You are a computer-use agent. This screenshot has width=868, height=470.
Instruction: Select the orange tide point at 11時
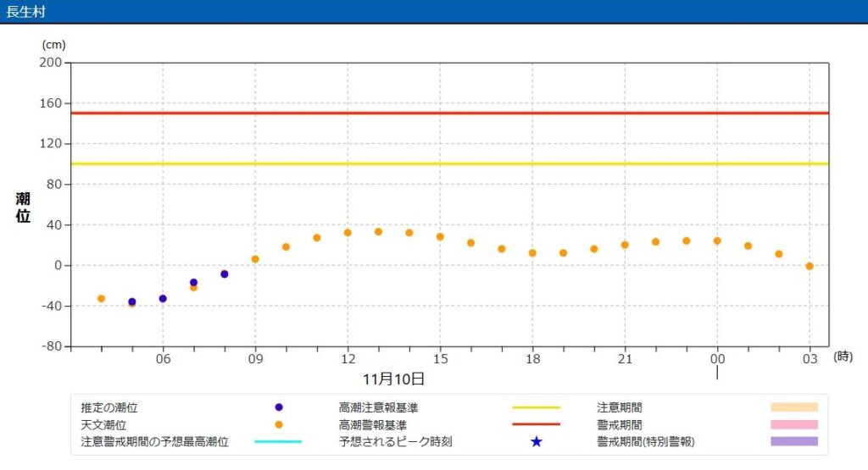click(317, 238)
